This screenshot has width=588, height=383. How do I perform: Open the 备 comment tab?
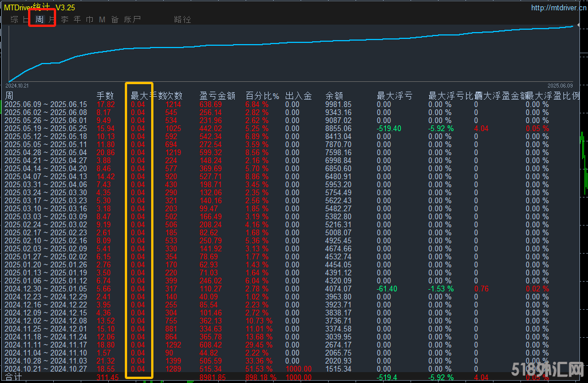tap(115, 19)
